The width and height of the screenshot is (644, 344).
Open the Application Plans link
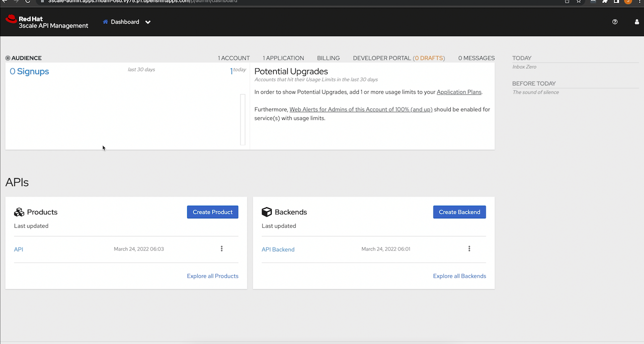tap(458, 92)
